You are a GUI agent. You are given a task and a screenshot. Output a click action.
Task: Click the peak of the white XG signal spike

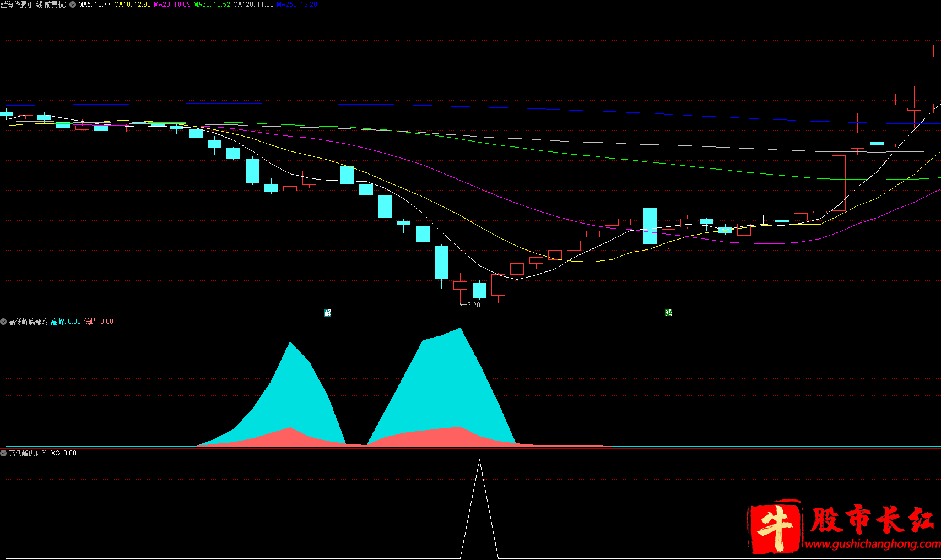coord(479,460)
